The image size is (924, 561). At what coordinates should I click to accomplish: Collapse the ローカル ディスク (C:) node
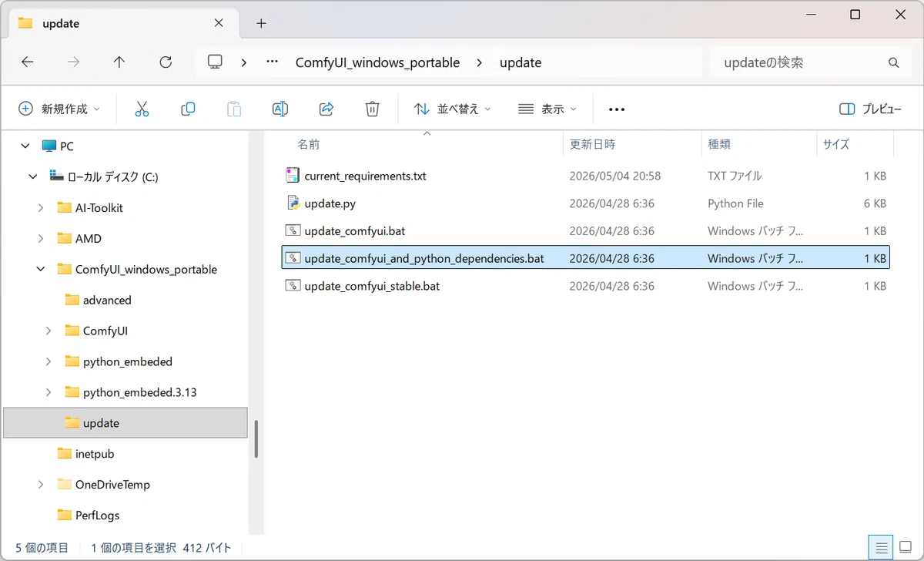pyautogui.click(x=33, y=176)
